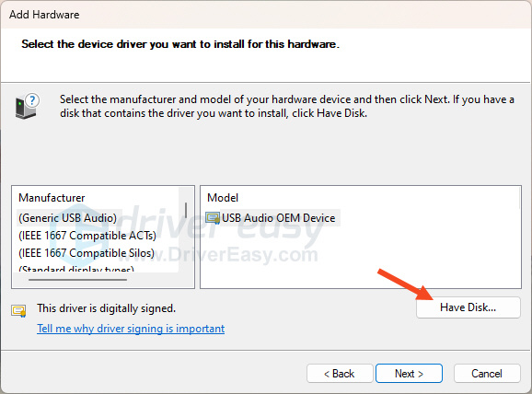Image resolution: width=532 pixels, height=394 pixels.
Task: Go back with the < Back button
Action: (x=340, y=374)
